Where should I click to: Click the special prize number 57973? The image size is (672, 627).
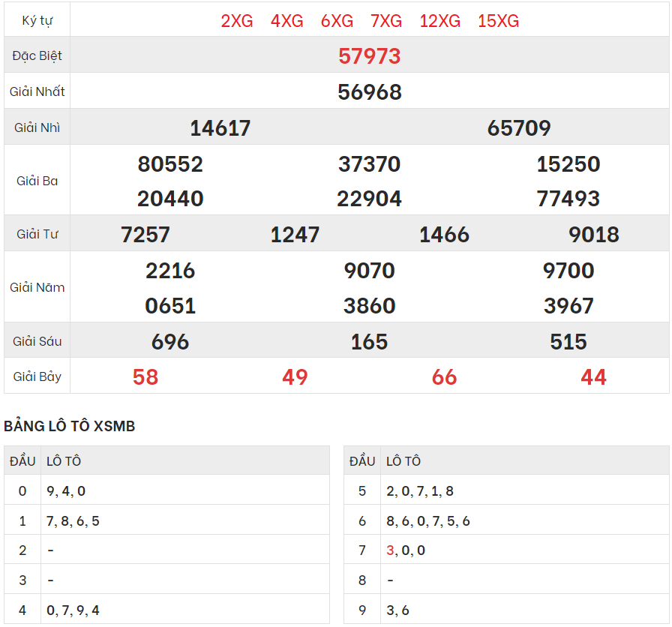point(369,55)
